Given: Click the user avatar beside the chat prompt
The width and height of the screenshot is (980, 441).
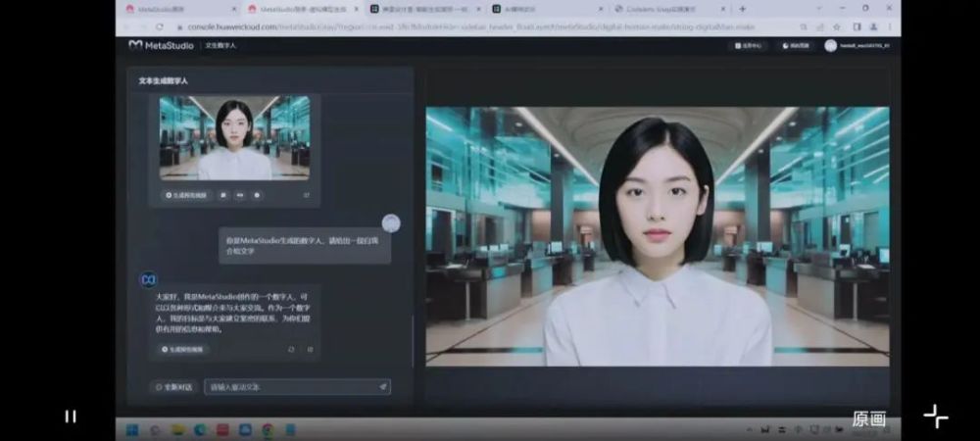Looking at the screenshot, I should pyautogui.click(x=391, y=223).
